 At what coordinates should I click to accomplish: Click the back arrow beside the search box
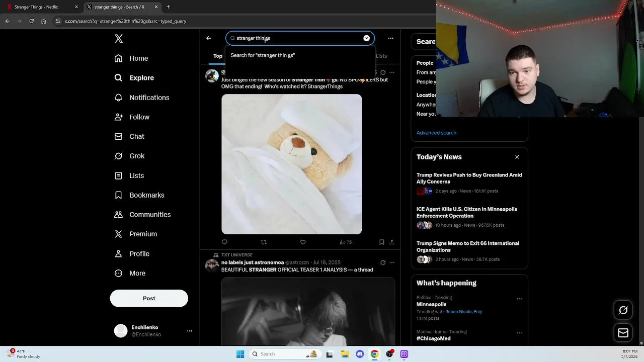[x=209, y=38]
